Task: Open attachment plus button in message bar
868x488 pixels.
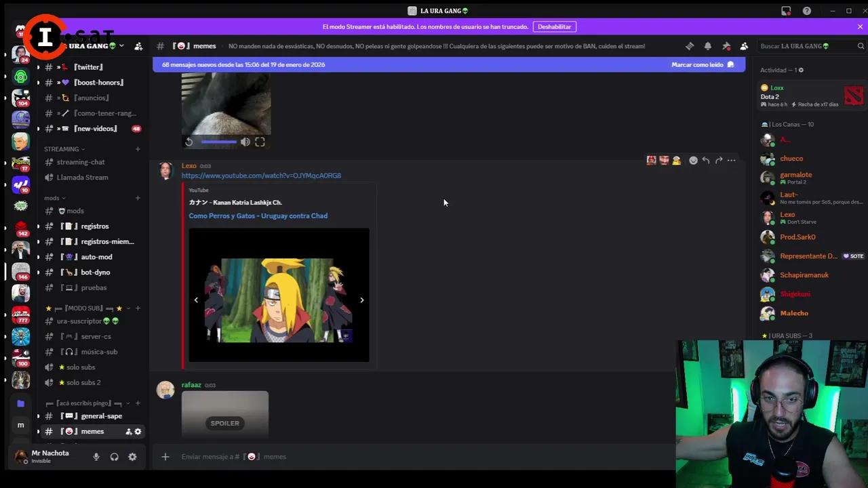Action: tap(165, 457)
